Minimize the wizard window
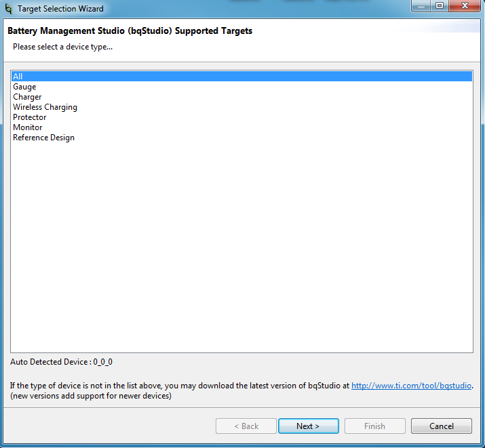Viewport: 485px width, 448px height. coord(421,5)
